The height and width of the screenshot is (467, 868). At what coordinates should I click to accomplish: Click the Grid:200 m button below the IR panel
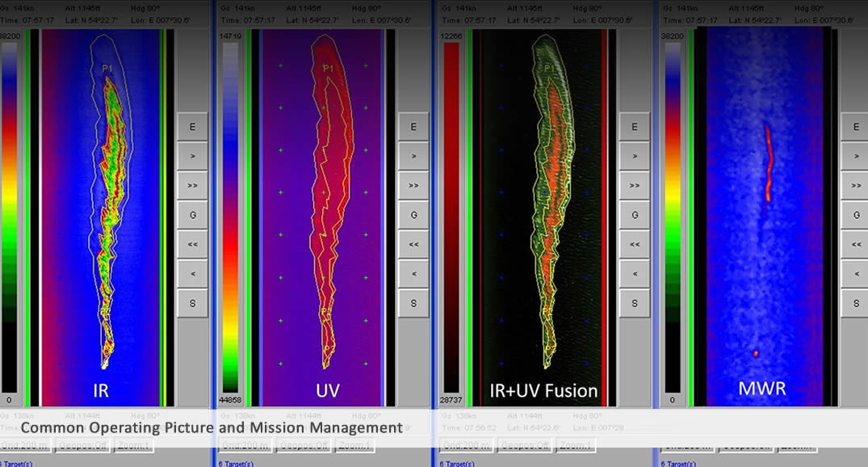[26, 445]
